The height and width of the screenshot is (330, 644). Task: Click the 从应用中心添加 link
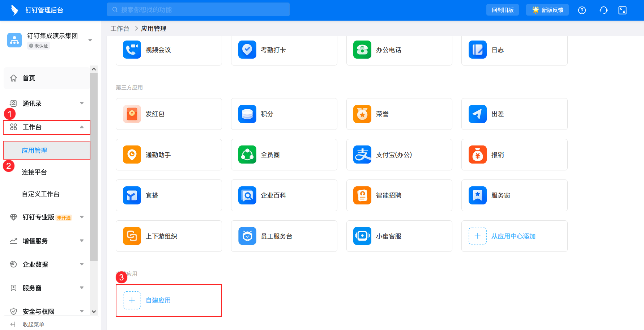[513, 236]
